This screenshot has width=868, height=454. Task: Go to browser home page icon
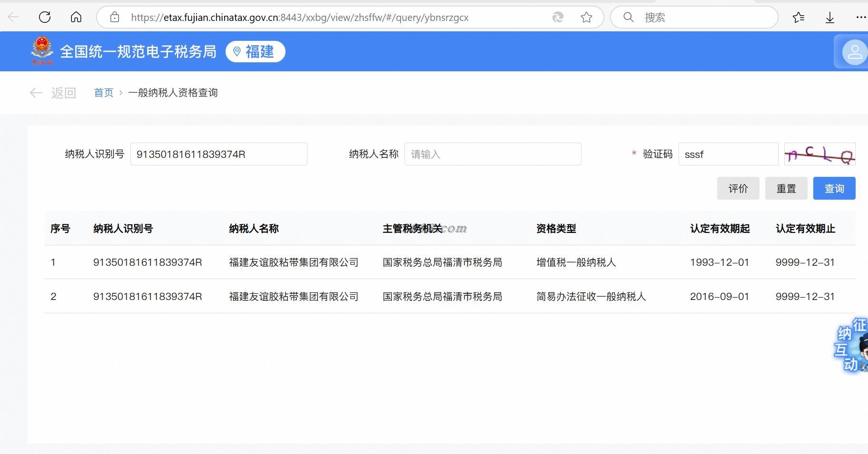[x=76, y=18]
